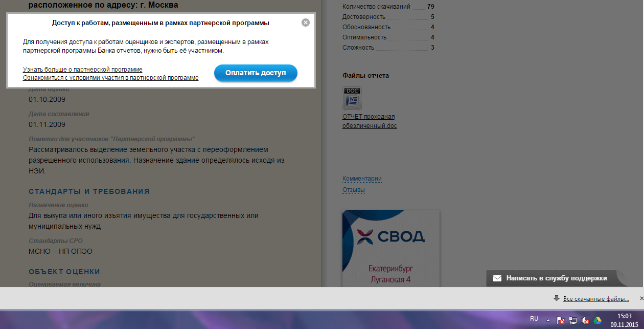
Task: Click the download arrow icon in downloads bar
Action: (556, 298)
